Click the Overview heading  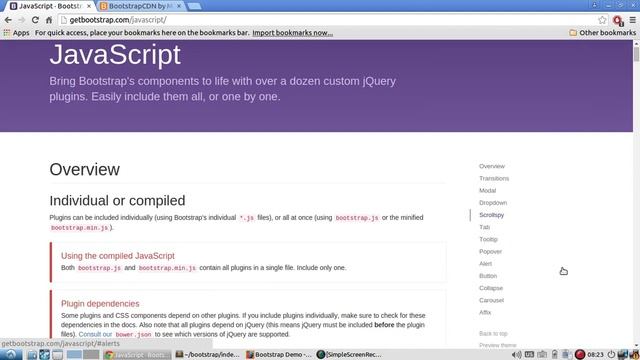click(x=84, y=169)
